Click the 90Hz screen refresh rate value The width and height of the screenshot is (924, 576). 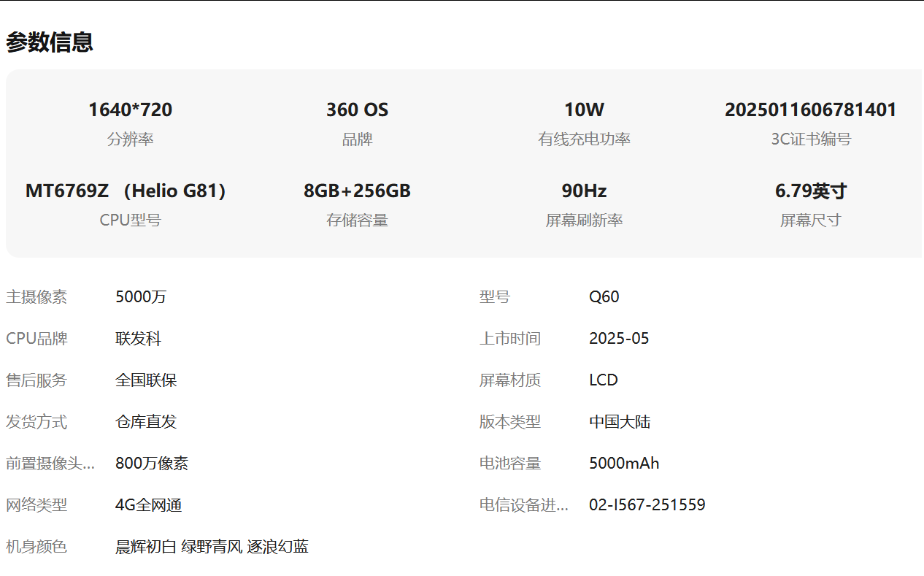click(584, 191)
